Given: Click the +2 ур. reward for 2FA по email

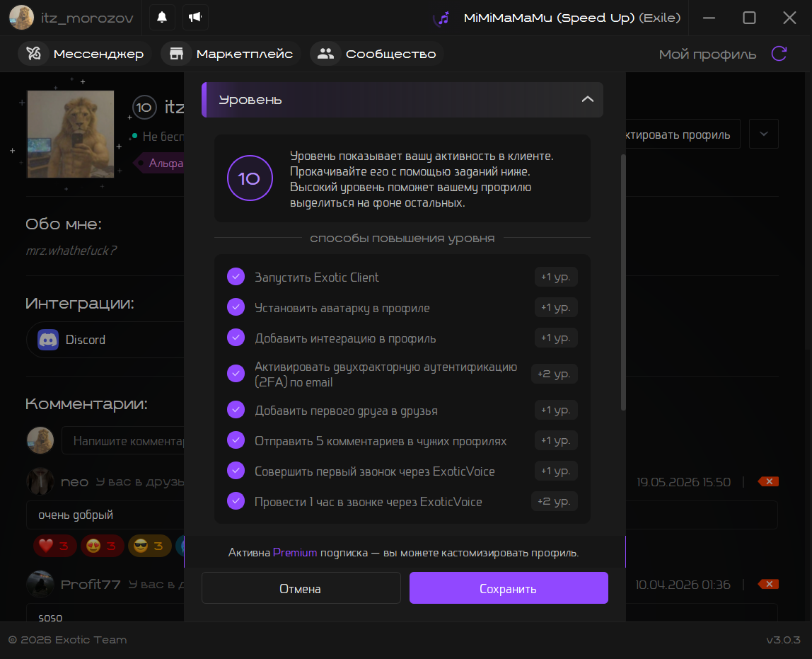Looking at the screenshot, I should (554, 374).
